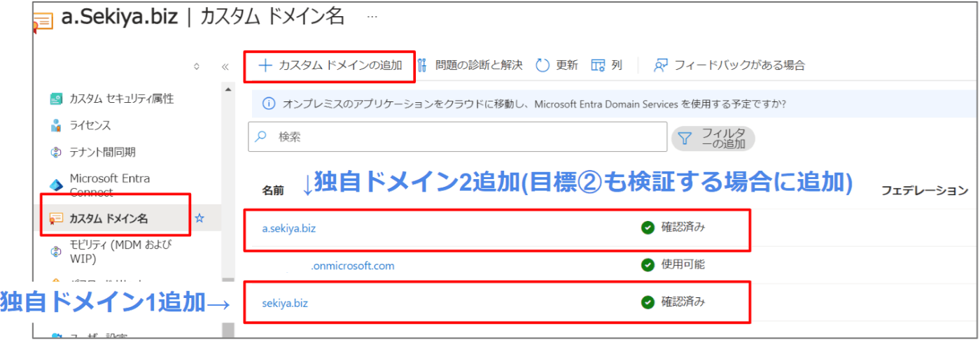Click the モビリティ sidebar icon
980x340 pixels.
point(57,251)
